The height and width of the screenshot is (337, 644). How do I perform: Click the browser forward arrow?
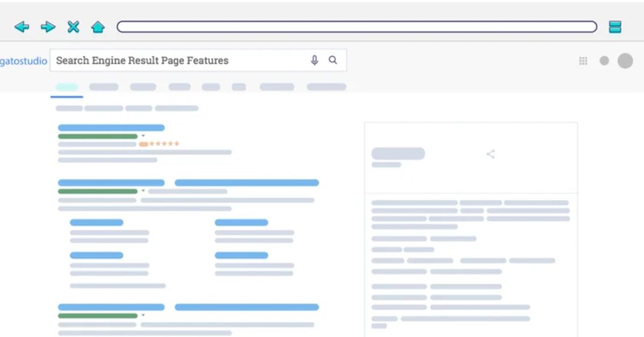pos(48,27)
